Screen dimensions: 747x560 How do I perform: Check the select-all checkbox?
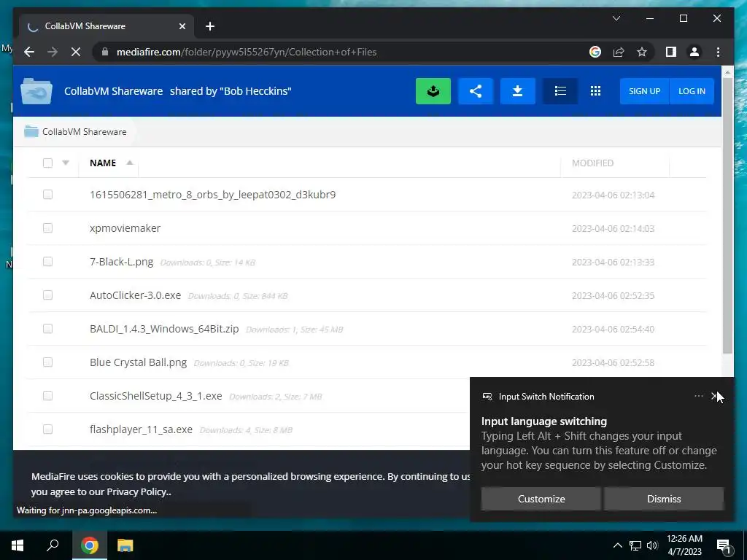(x=47, y=163)
